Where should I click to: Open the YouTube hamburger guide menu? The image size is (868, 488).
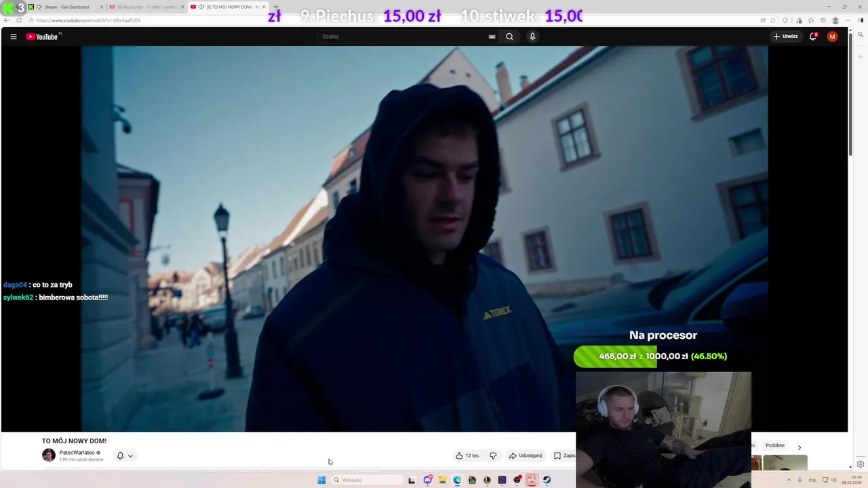point(14,37)
